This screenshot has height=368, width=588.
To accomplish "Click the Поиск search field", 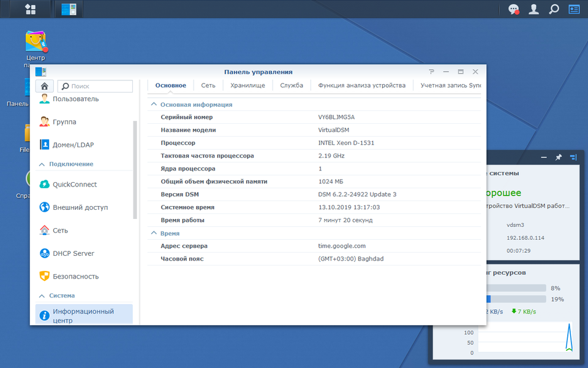I will 96,86.
